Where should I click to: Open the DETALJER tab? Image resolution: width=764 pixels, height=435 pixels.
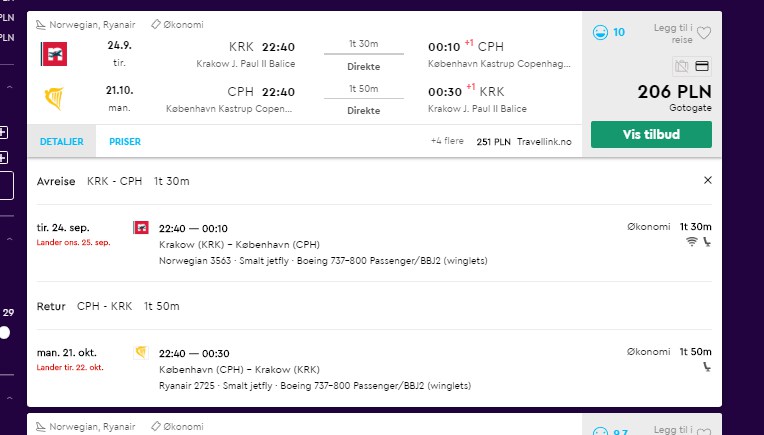point(61,141)
